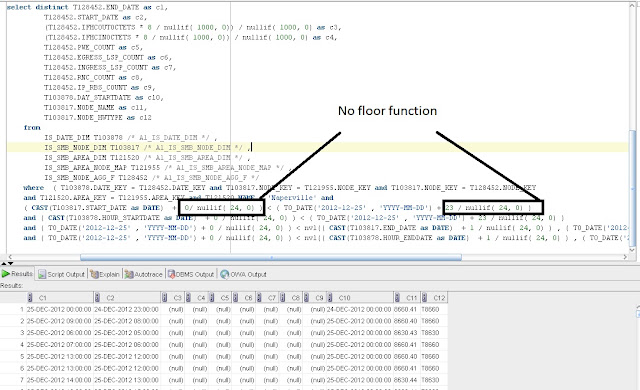Click the sort icon in column C10 header

click(330, 297)
